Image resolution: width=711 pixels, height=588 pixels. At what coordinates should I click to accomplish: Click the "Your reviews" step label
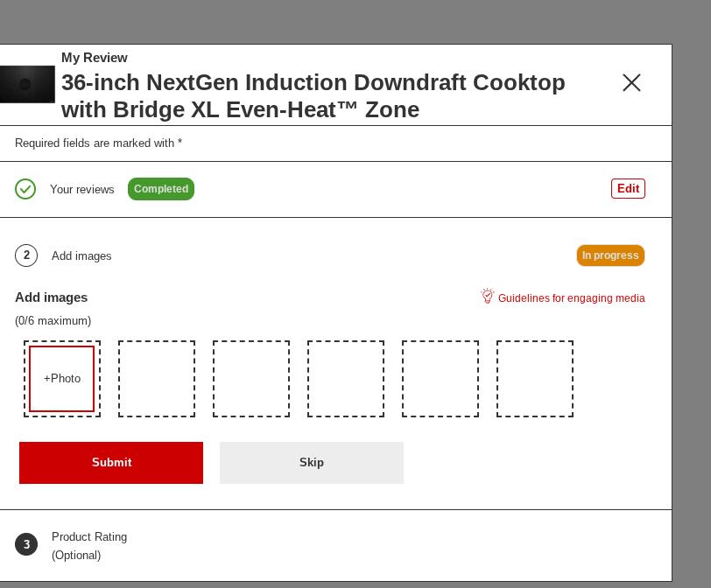pos(82,189)
